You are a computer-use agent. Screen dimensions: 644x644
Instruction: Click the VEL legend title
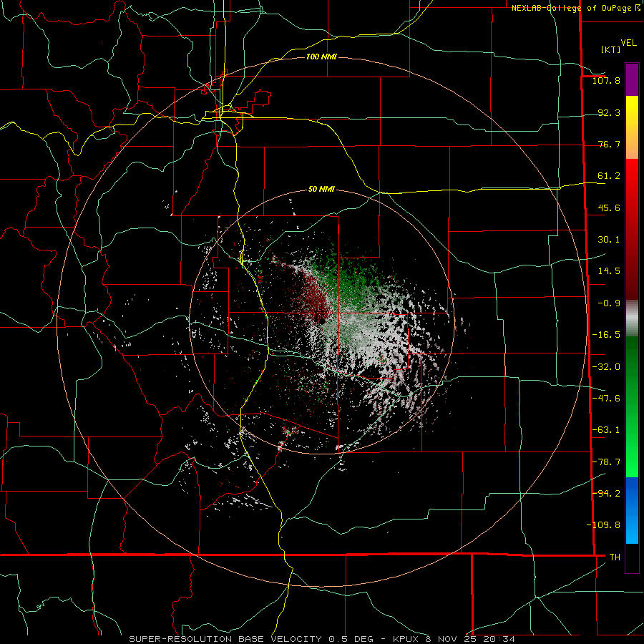[629, 43]
